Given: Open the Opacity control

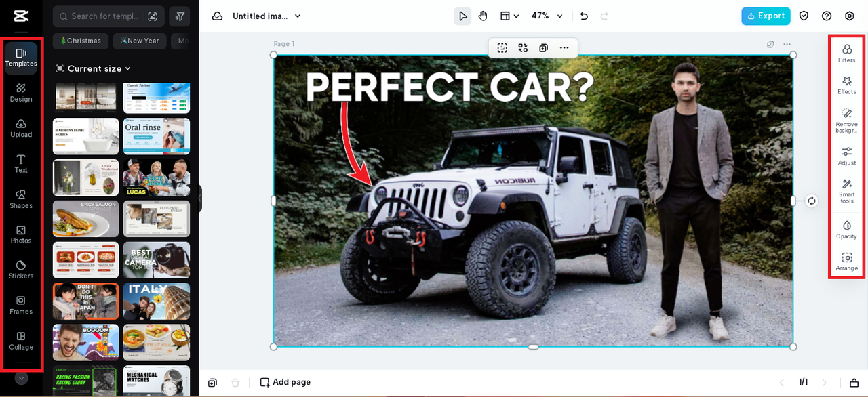Looking at the screenshot, I should click(x=847, y=230).
